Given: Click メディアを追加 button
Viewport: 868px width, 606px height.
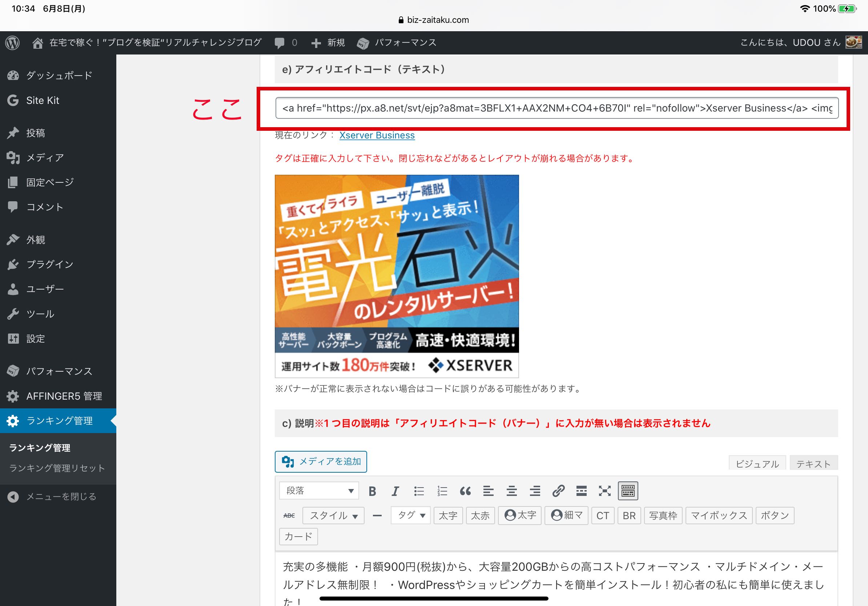Looking at the screenshot, I should 321,461.
